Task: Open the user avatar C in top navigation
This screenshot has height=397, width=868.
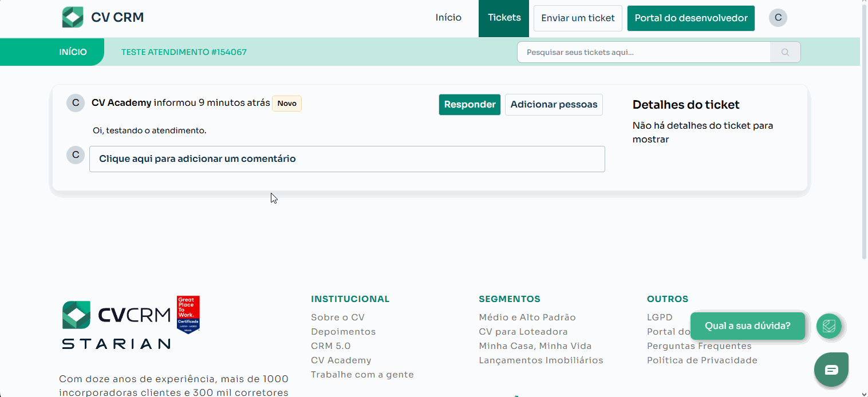Action: pos(778,18)
